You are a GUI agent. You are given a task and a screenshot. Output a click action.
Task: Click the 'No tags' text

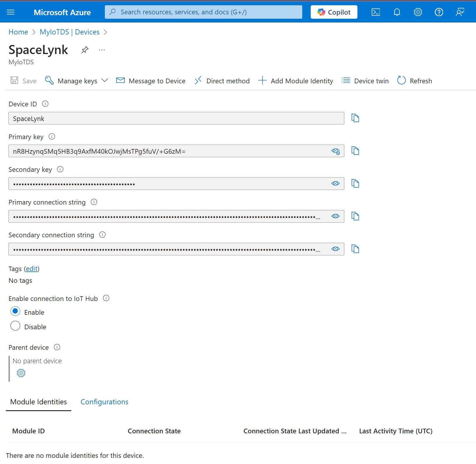coord(20,281)
